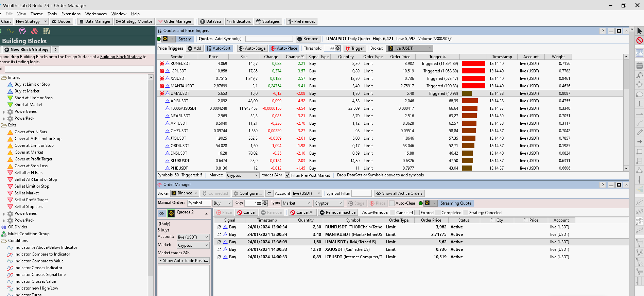Screen dimensions: 644x296
Task: Expand the PowerGenes node under Entries
Action: (x=4, y=112)
